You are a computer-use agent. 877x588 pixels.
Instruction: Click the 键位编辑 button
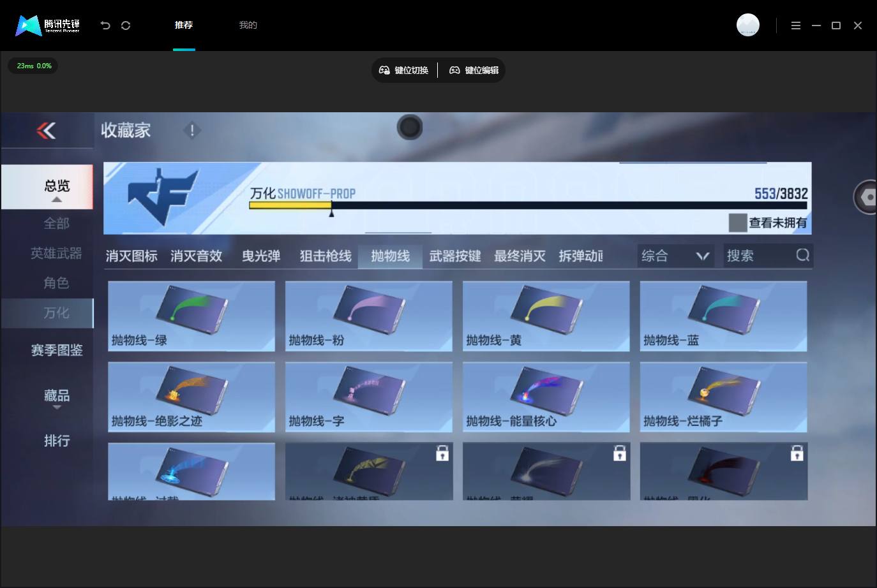click(474, 70)
